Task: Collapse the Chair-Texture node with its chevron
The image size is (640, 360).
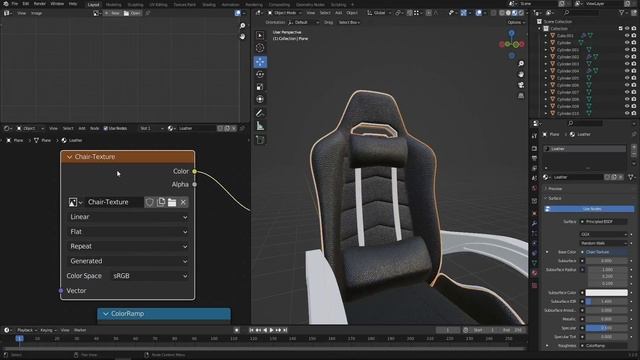Action: coord(69,157)
